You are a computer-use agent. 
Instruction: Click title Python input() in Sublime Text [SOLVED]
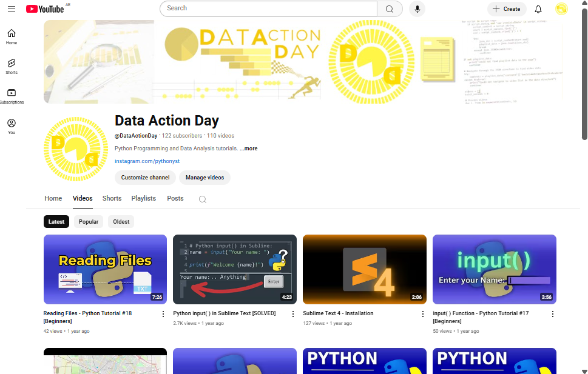click(x=225, y=313)
